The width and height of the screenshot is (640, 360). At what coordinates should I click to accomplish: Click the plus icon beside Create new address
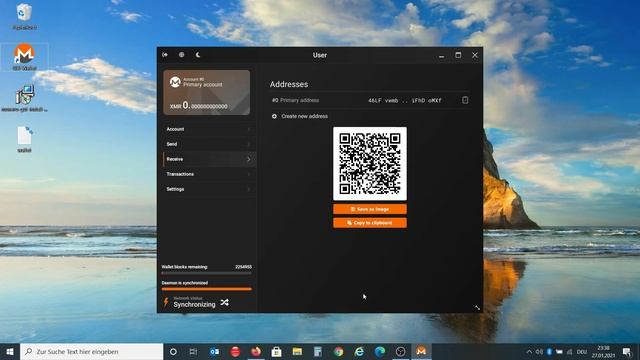click(274, 116)
